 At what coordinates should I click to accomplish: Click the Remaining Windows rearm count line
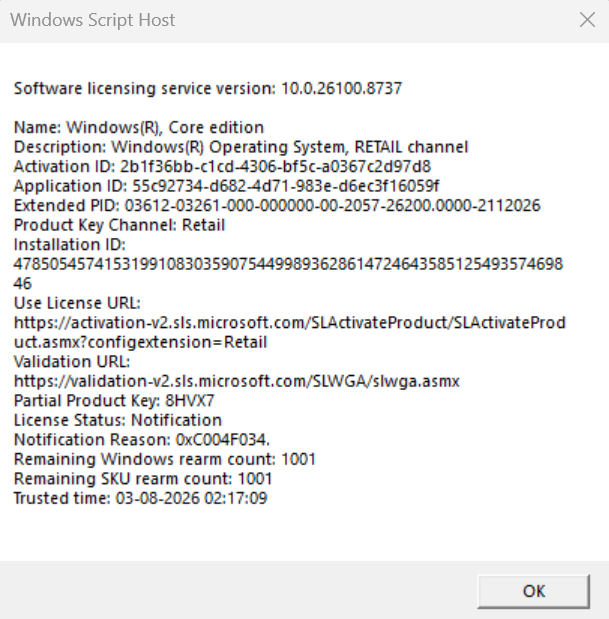click(165, 459)
